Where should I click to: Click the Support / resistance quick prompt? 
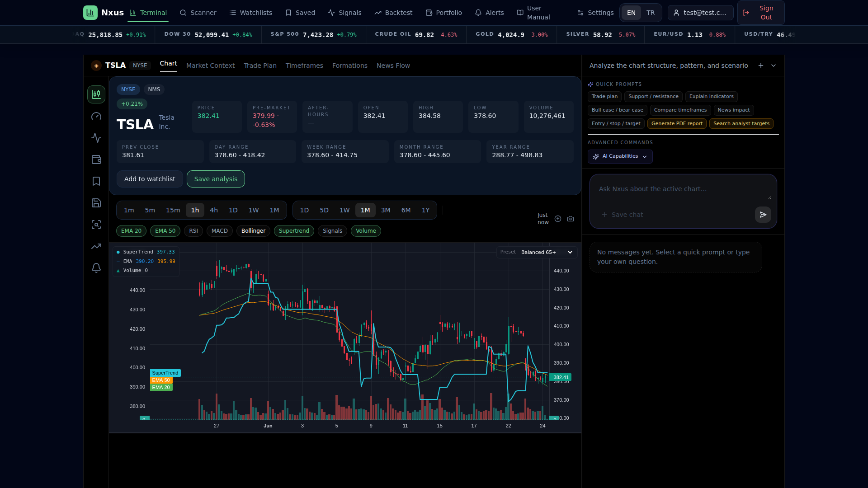[653, 97]
